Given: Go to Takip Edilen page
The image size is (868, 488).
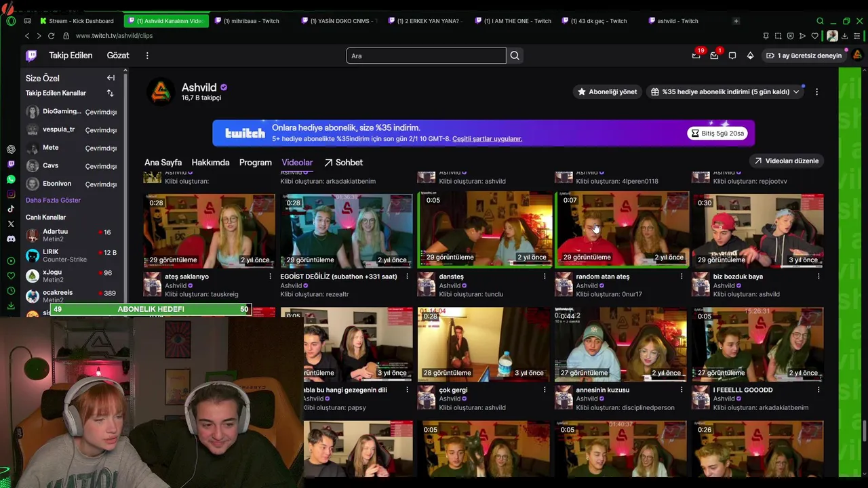Looking at the screenshot, I should [71, 56].
